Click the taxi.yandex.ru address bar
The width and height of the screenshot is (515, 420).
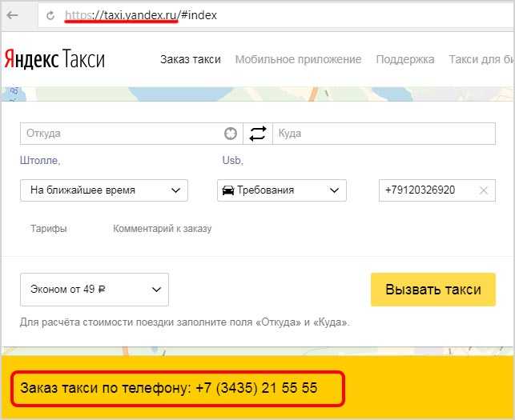point(276,15)
